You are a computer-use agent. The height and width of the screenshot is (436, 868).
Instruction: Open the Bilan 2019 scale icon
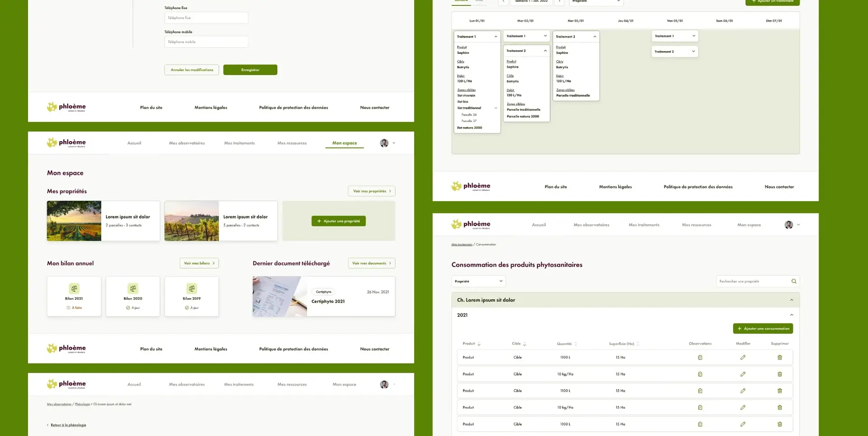[x=192, y=289]
